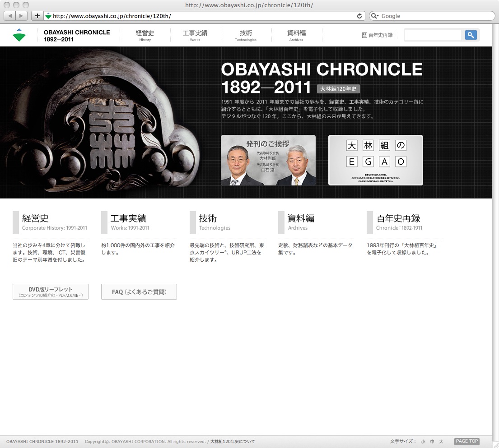Click the OBAYASHI CHRONICLE 1892–2011 header title
The image size is (499, 448).
77,36
